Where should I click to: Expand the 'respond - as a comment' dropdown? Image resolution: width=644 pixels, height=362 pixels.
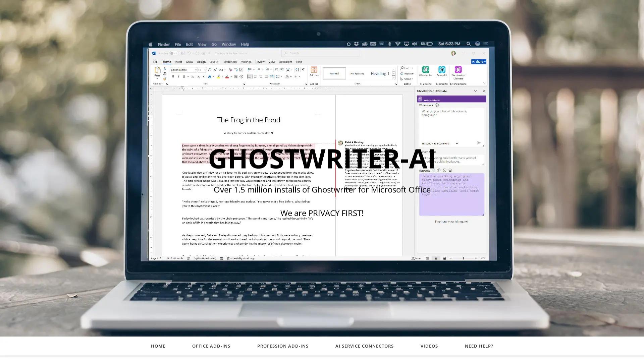457,143
